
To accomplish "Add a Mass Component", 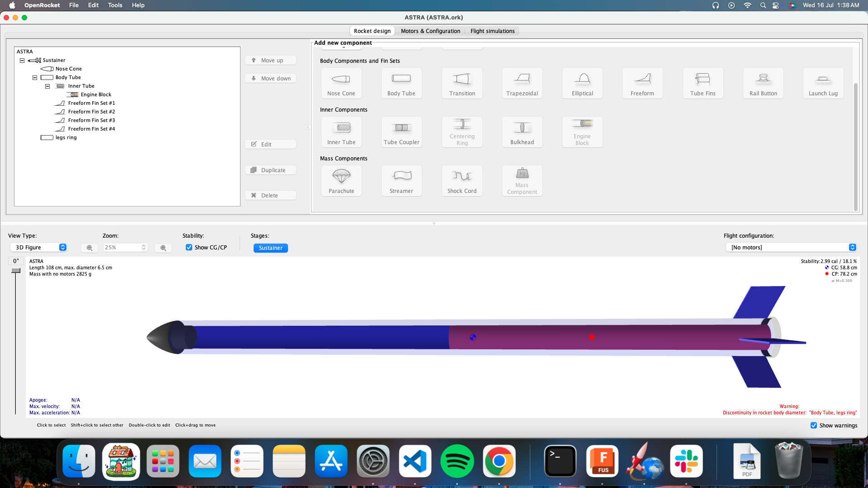I will [x=522, y=181].
